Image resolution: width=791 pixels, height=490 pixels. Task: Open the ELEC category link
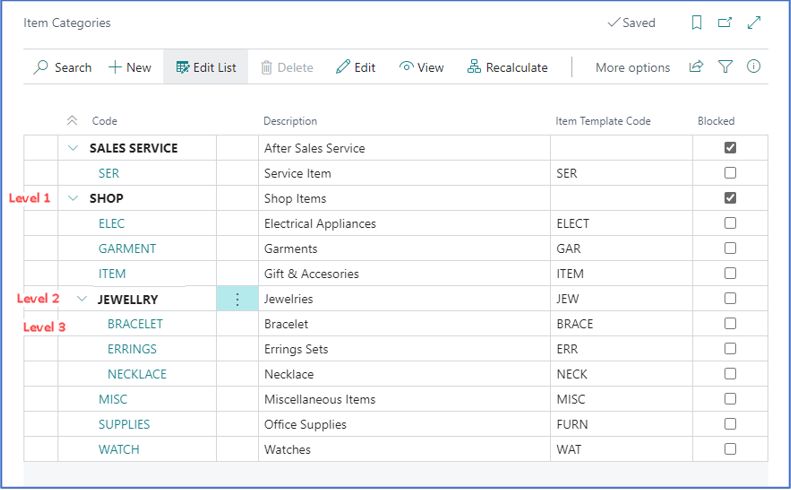point(111,224)
